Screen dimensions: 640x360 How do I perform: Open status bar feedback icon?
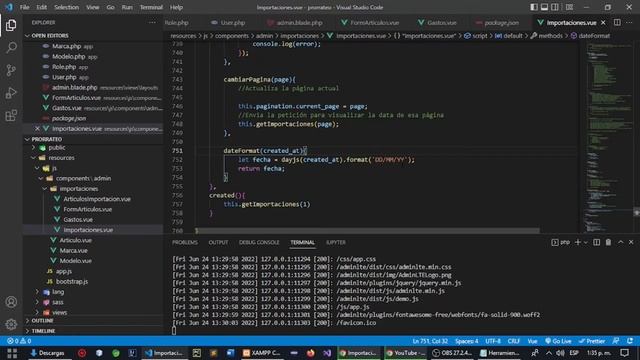click(x=616, y=341)
